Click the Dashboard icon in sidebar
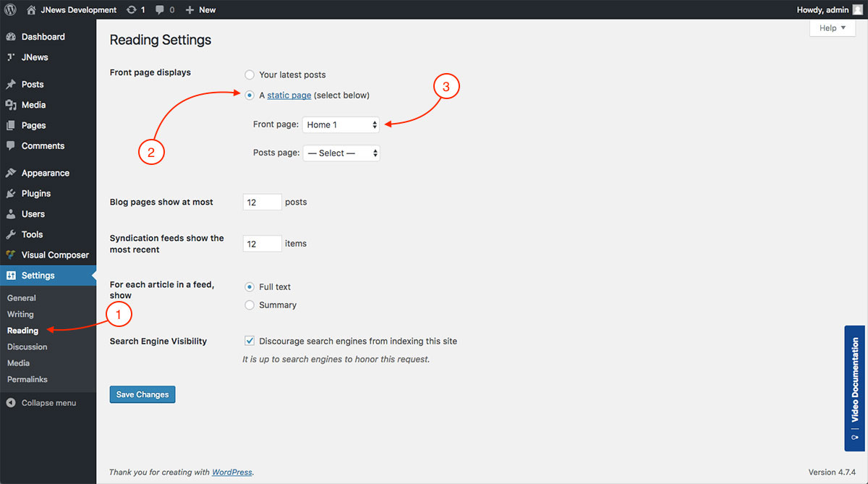The height and width of the screenshot is (484, 868). (11, 37)
